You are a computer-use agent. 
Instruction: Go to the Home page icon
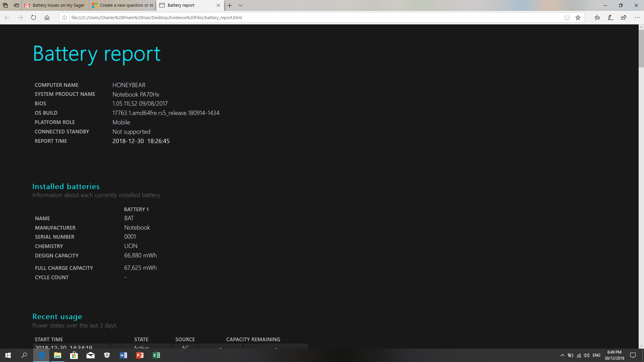(47, 18)
